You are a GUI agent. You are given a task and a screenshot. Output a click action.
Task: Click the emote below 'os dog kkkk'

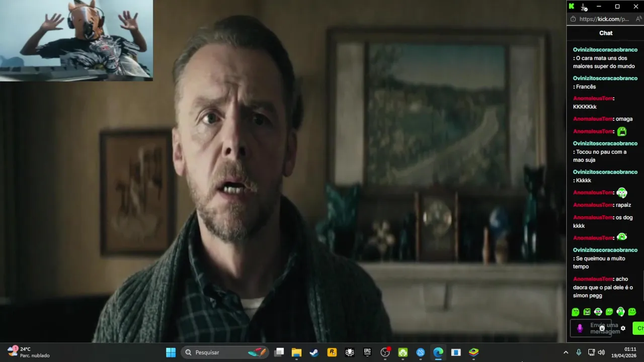coord(622,237)
